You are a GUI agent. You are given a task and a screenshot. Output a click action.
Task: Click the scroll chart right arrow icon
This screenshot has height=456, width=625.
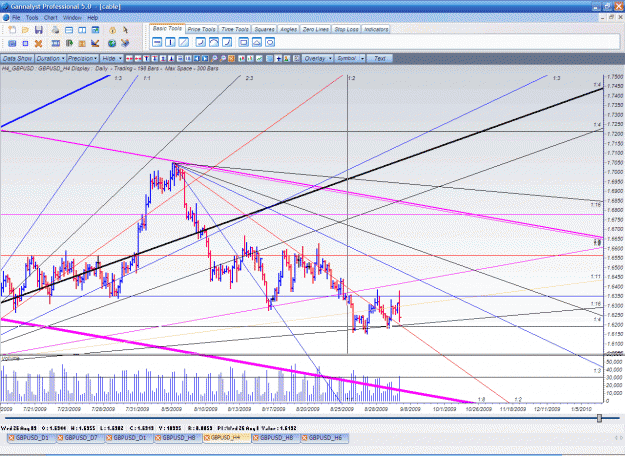[x=205, y=59]
